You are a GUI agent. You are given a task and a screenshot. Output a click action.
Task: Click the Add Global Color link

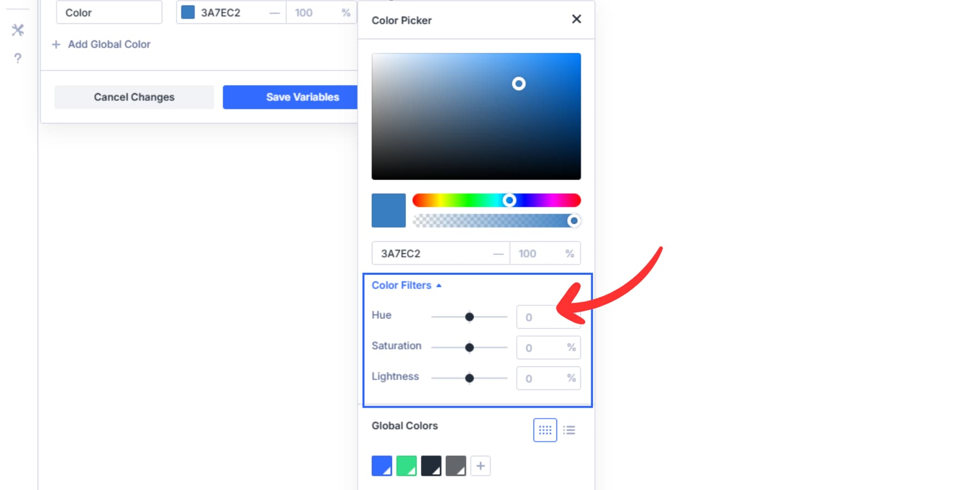point(109,44)
